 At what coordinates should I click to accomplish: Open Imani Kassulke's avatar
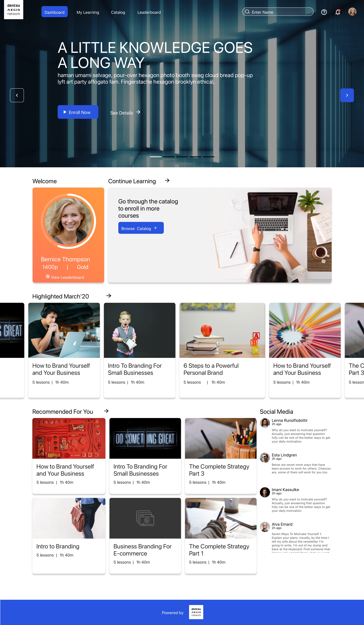point(265,492)
